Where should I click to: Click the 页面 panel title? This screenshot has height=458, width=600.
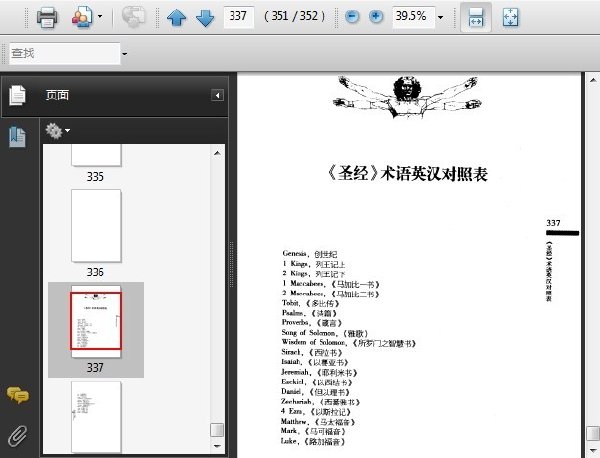pyautogui.click(x=57, y=95)
